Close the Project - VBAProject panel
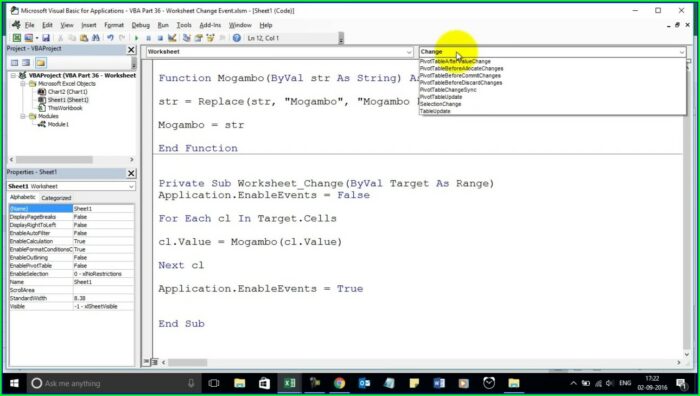This screenshot has width=700, height=396. (131, 50)
